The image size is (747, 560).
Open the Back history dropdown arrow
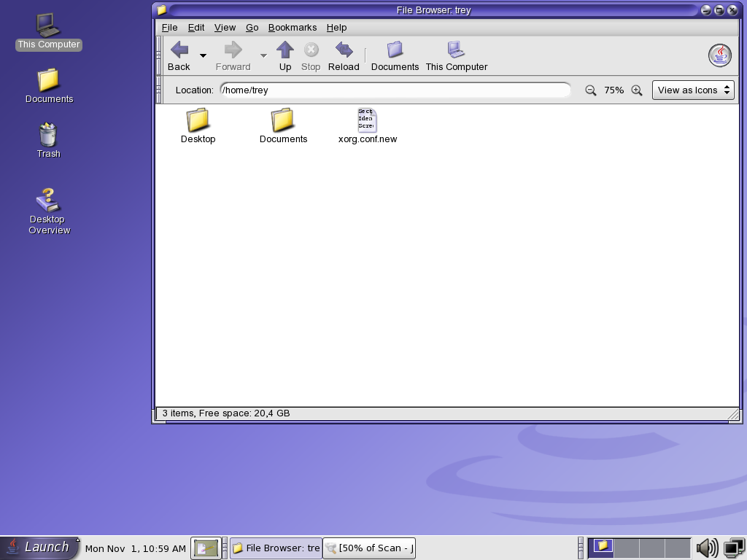(x=203, y=56)
